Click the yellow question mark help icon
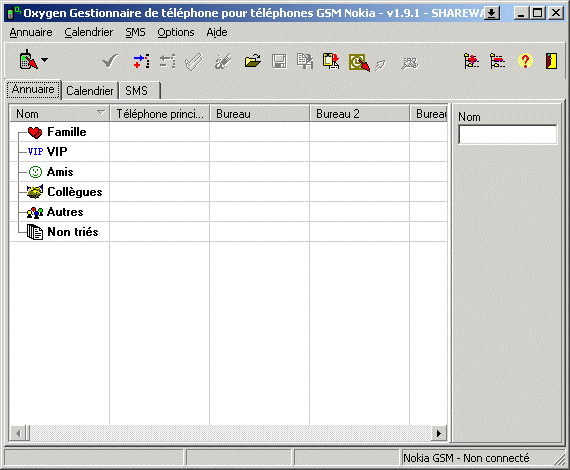This screenshot has height=470, width=570. (525, 61)
